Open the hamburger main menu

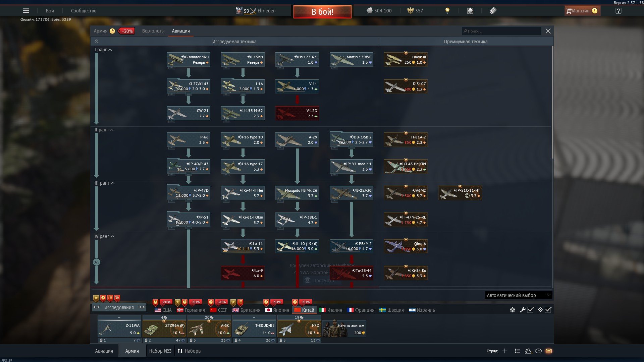(x=26, y=11)
